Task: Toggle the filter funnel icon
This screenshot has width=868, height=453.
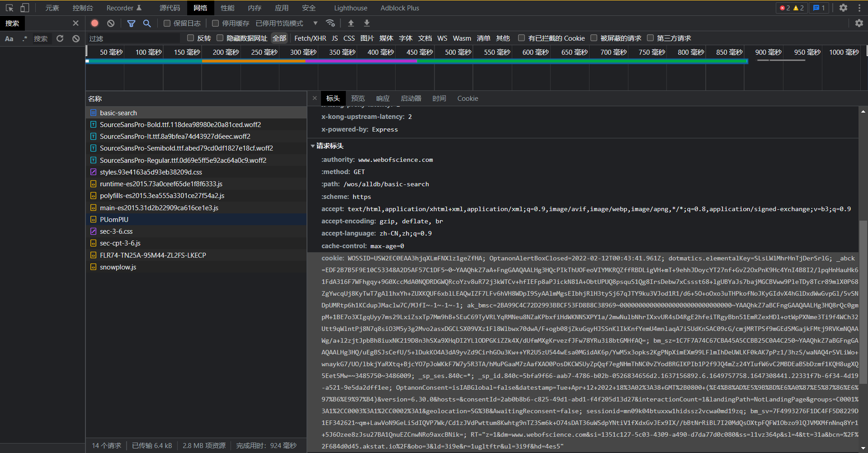Action: click(x=131, y=23)
